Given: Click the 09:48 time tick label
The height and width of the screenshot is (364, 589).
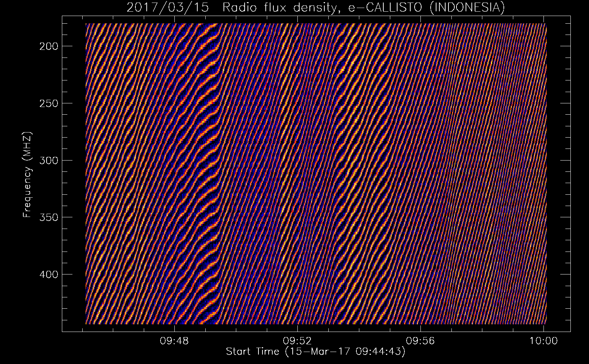Looking at the screenshot, I should pyautogui.click(x=174, y=341).
